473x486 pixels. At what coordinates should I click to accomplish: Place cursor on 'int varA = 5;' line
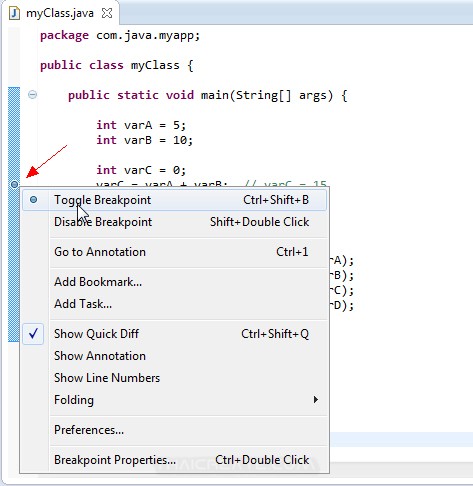[x=141, y=125]
